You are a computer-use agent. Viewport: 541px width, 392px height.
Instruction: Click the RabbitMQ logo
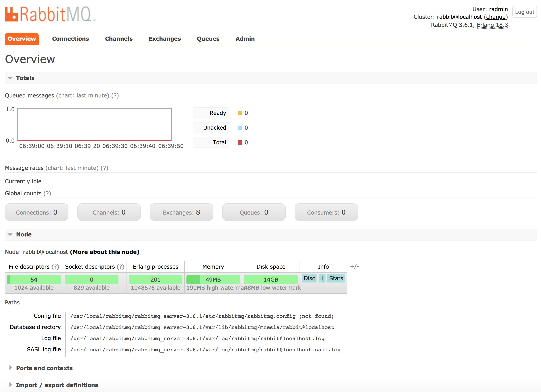pos(50,14)
